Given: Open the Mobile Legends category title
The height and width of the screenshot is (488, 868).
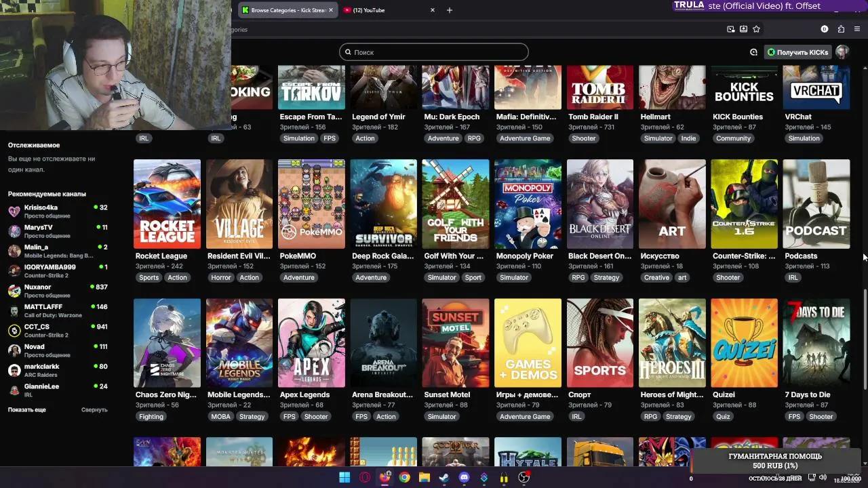Looking at the screenshot, I should coord(239,394).
